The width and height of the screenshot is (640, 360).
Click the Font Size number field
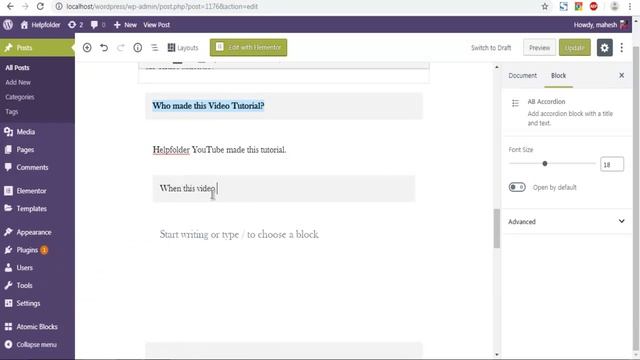611,164
